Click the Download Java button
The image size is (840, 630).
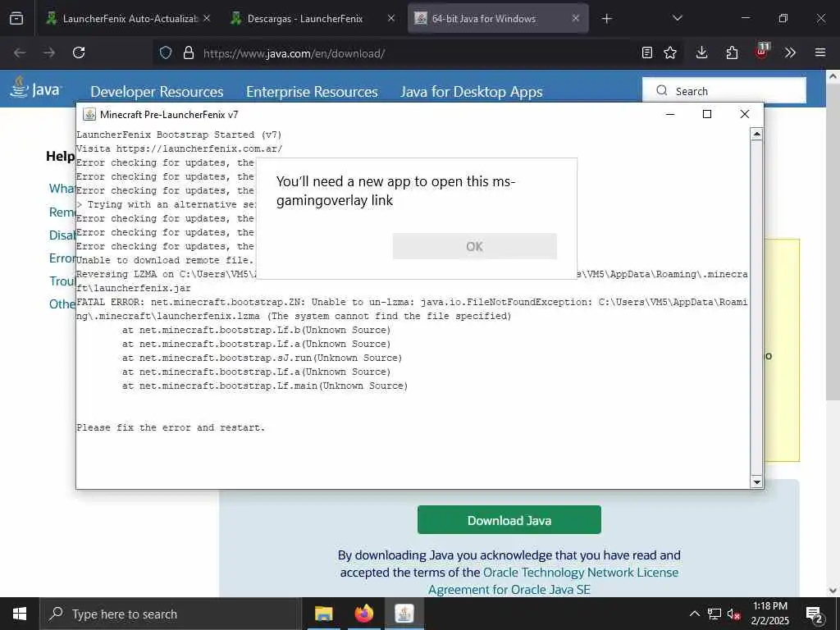click(x=509, y=520)
